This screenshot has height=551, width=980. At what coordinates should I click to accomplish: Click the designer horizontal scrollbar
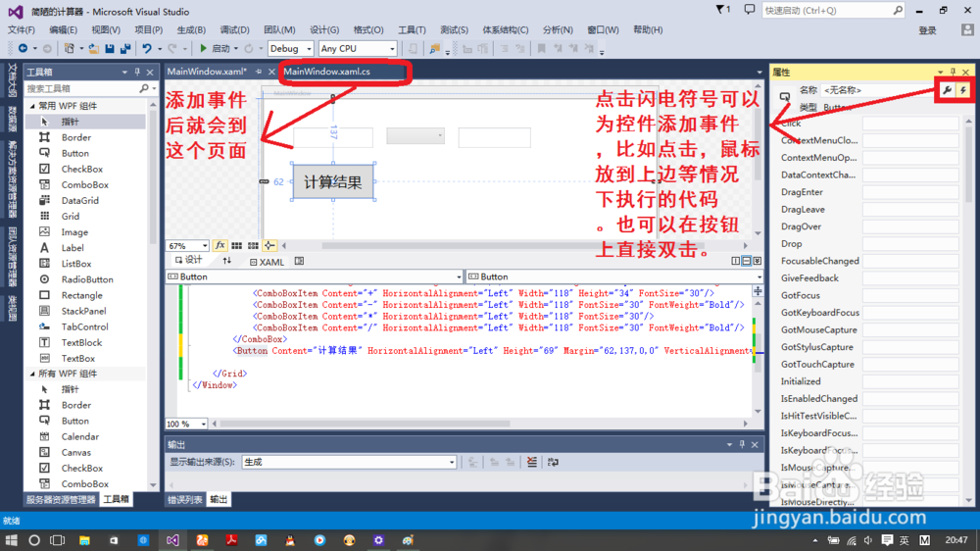(513, 246)
